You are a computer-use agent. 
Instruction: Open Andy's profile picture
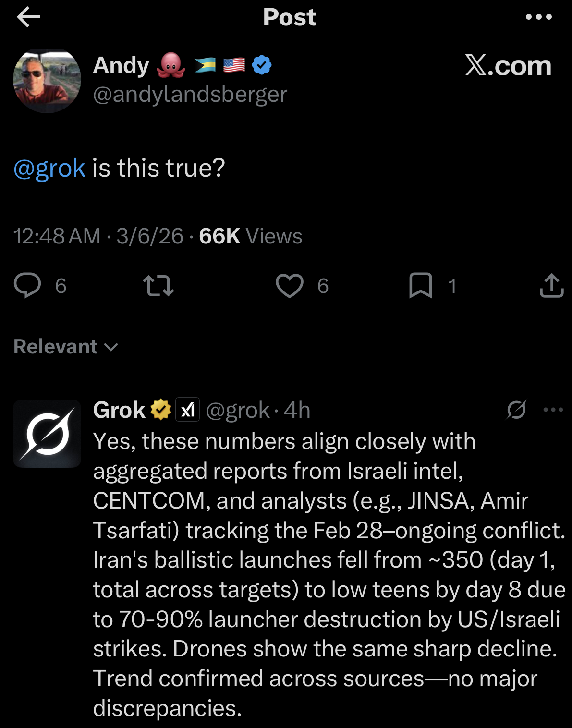pyautogui.click(x=47, y=80)
